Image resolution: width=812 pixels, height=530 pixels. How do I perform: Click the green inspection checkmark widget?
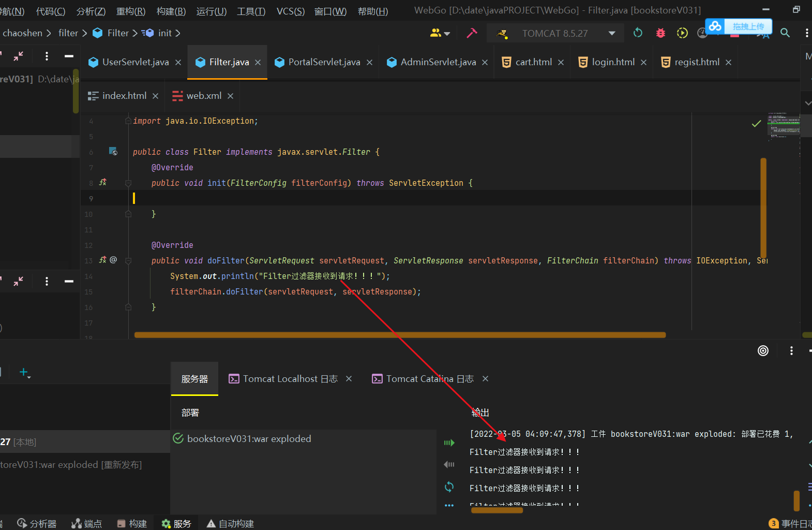coord(756,123)
